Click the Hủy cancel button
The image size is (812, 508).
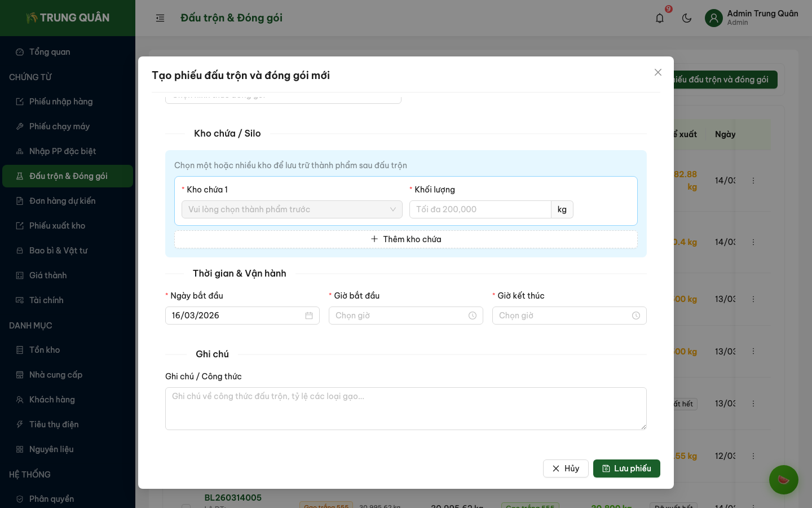(x=566, y=468)
